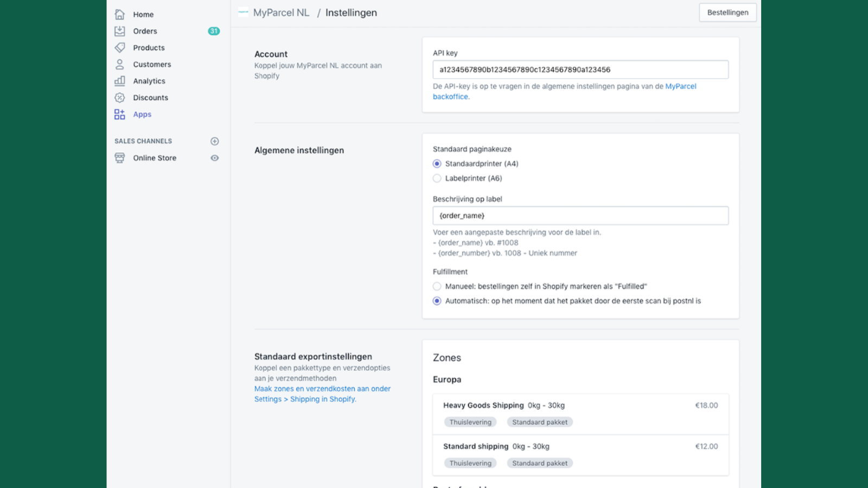Focus the Beschrijving op label field
The height and width of the screenshot is (488, 868).
click(x=580, y=215)
